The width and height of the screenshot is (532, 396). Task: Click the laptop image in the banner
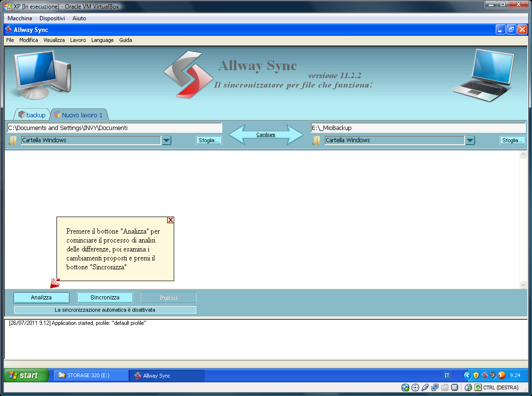484,75
